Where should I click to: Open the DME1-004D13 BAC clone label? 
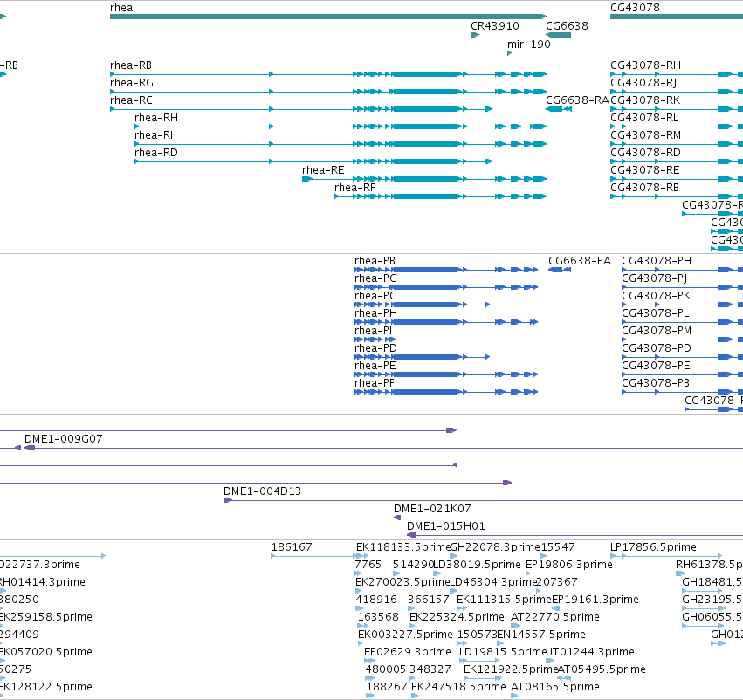(x=263, y=491)
